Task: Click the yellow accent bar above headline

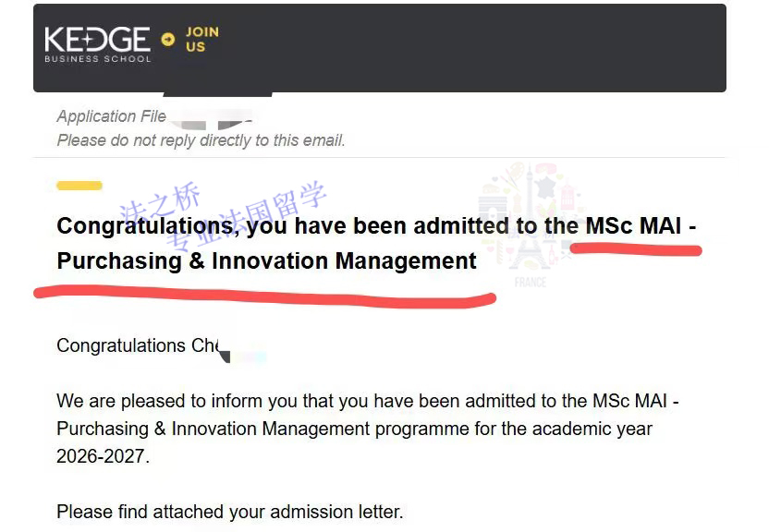Action: click(79, 186)
